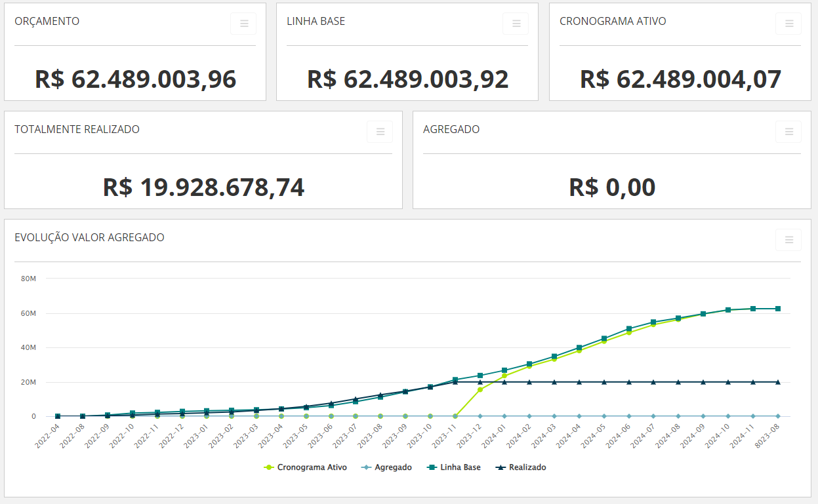Click the Totalmente Realizado value R$ 19.928.678,74
The width and height of the screenshot is (818, 504).
[x=203, y=187]
